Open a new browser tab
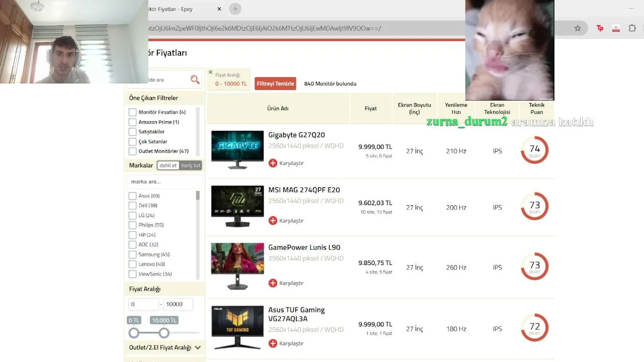644x362 pixels. pyautogui.click(x=235, y=9)
